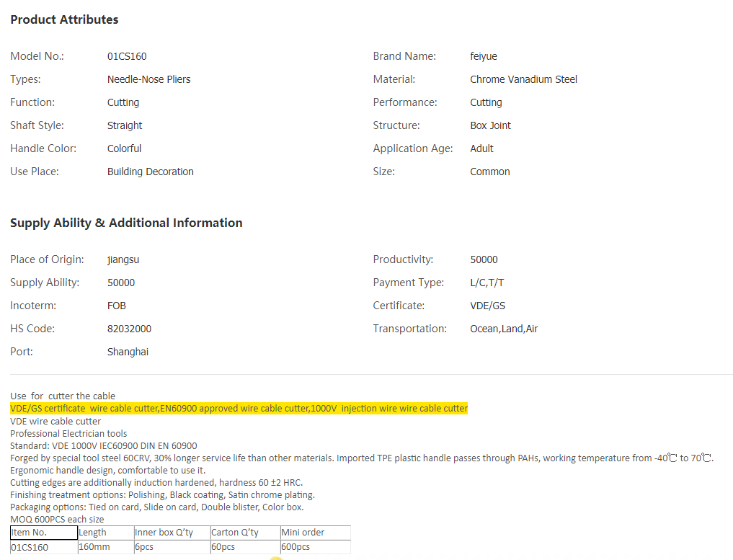Click the Box Joint structure value
This screenshot has width=733, height=560.
pyautogui.click(x=490, y=125)
